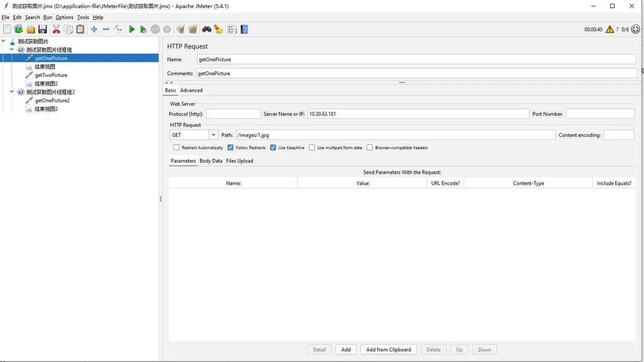Click the Protocol [http] input field
The width and height of the screenshot is (644, 362).
coord(233,114)
